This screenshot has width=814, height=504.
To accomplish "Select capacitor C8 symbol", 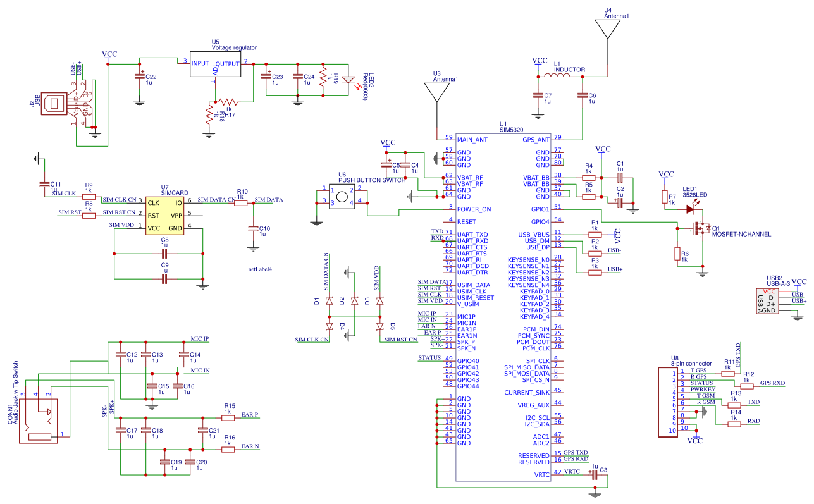I will (x=164, y=253).
